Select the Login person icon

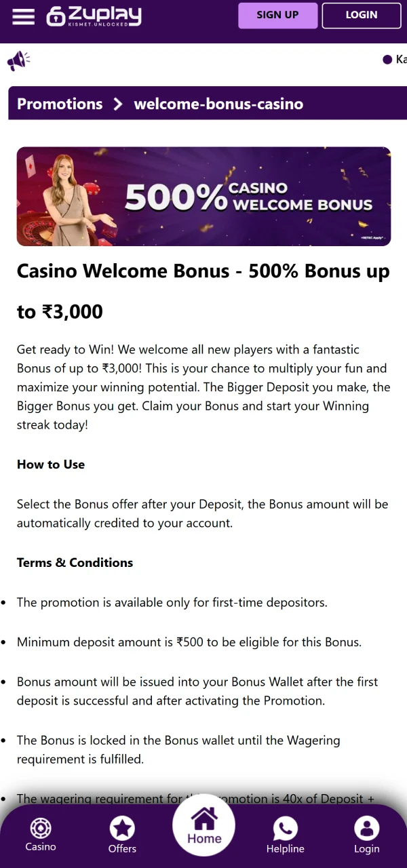pyautogui.click(x=366, y=829)
